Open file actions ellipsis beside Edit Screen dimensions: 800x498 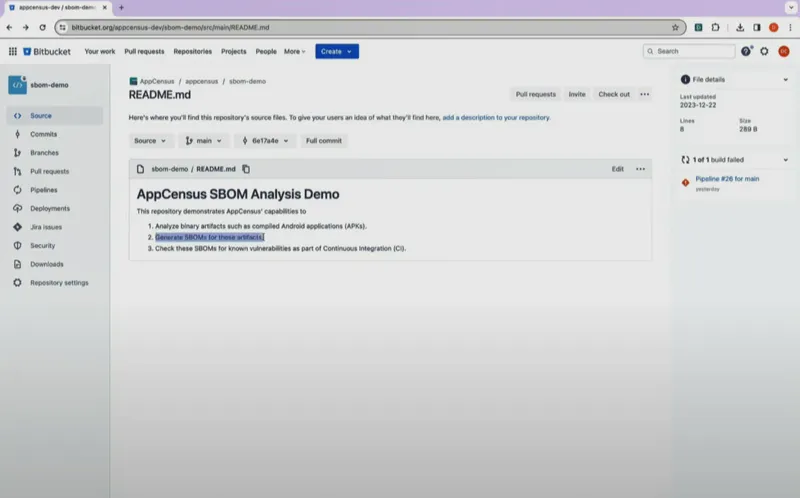pyautogui.click(x=640, y=169)
